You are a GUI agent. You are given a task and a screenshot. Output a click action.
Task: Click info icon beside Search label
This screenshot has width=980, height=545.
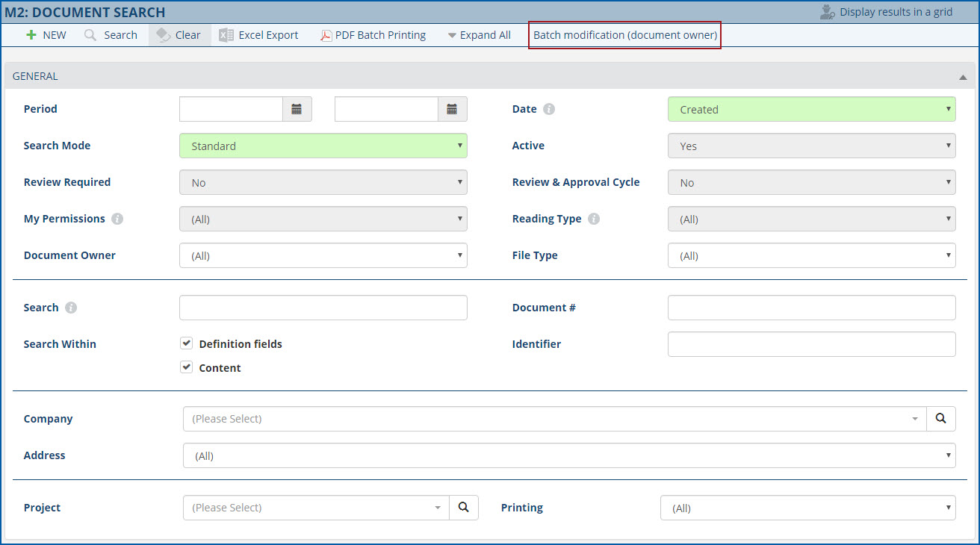pos(71,308)
